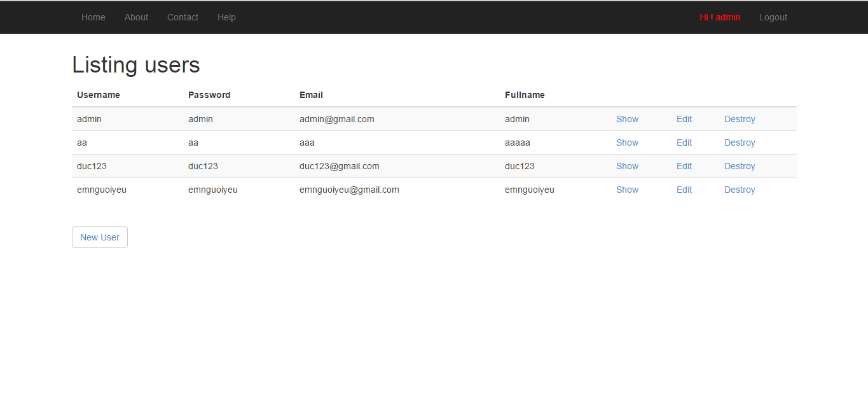Image resolution: width=868 pixels, height=409 pixels.
Task: Edit user aa
Action: click(684, 142)
